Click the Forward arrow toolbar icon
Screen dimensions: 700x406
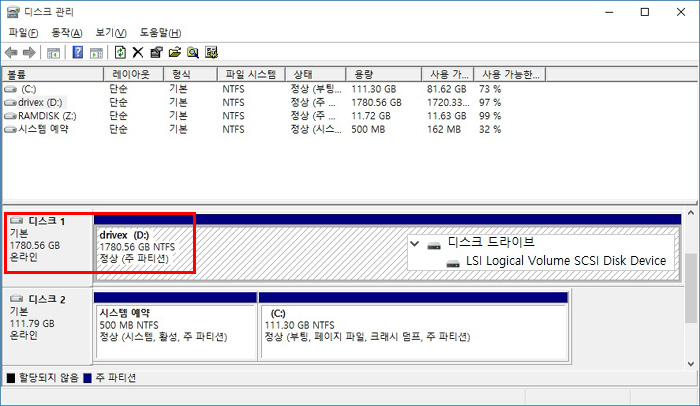tap(29, 53)
